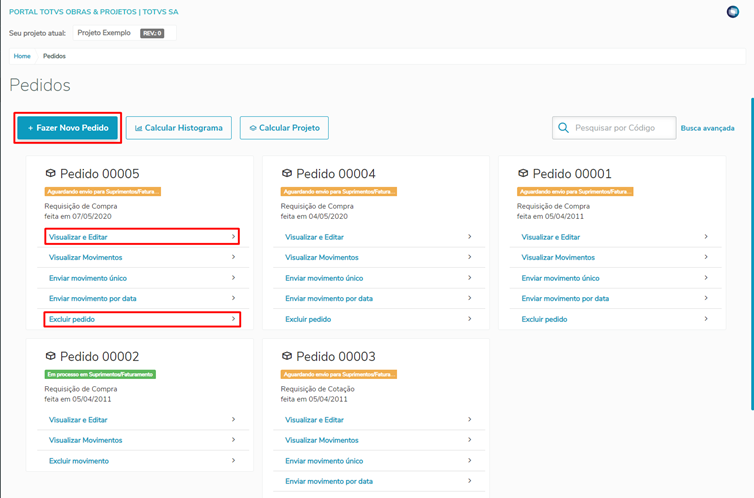Viewport: 754px width, 498px height.
Task: Click the box icon beside Pedido 00001
Action: (523, 173)
